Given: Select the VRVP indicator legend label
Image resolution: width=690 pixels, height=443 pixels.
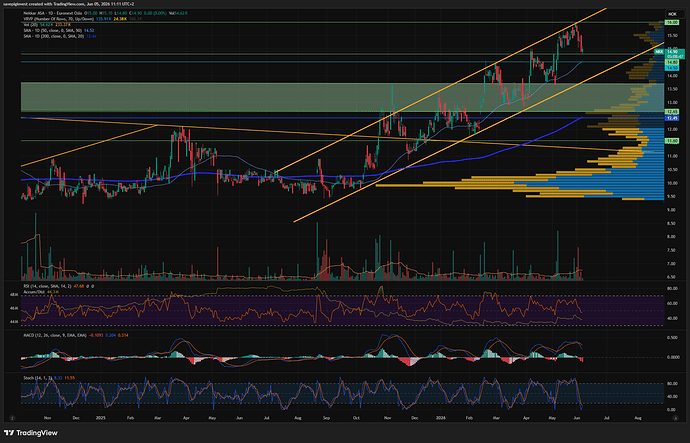Looking at the screenshot, I should tap(60, 19).
